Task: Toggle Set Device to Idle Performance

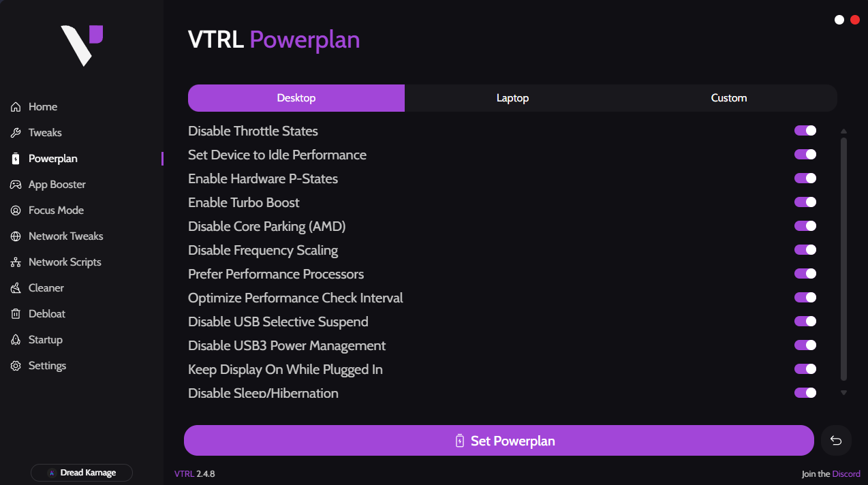Action: click(x=805, y=155)
